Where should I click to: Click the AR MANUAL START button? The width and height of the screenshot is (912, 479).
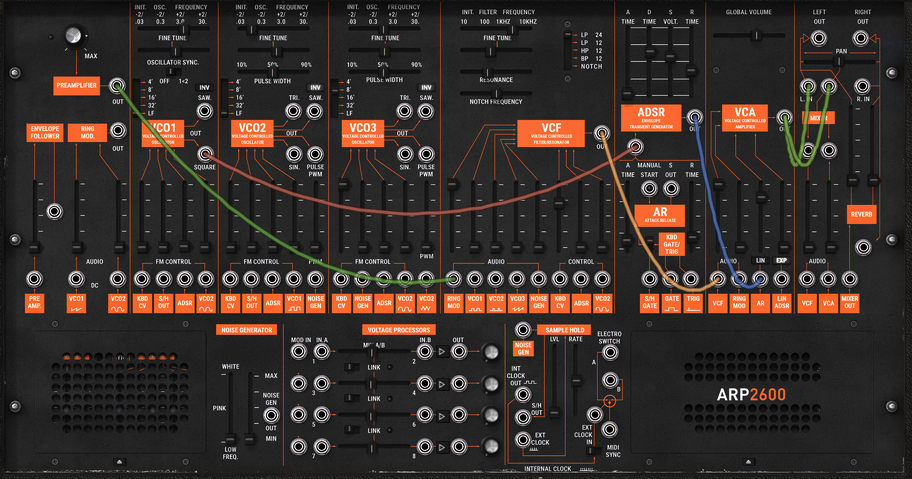coord(649,188)
